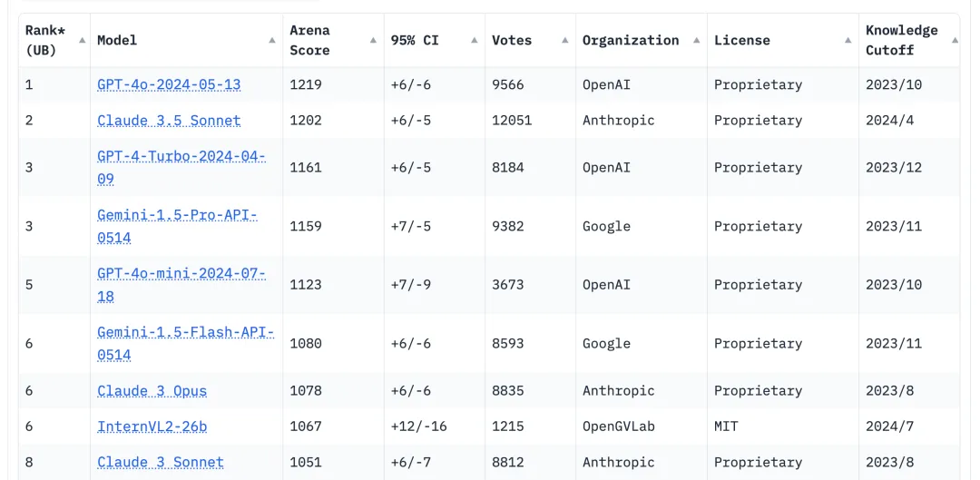The width and height of the screenshot is (980, 480).
Task: Sort by Knowledge Cutoff column arrows
Action: [955, 41]
